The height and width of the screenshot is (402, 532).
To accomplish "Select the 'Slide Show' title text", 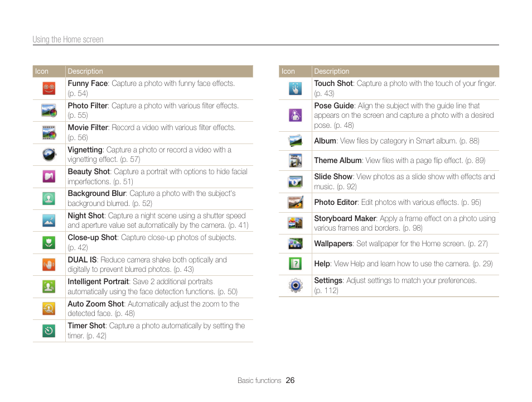I will 333,176.
